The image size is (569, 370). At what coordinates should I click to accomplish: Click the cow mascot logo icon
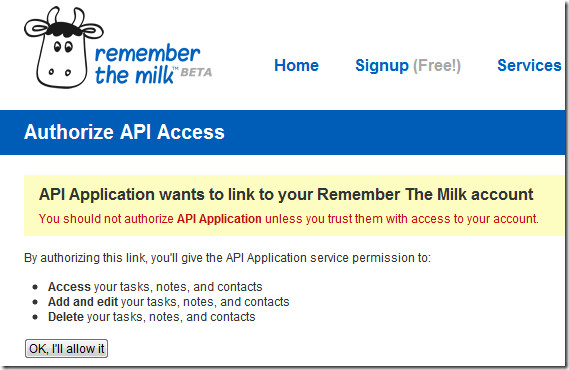(64, 47)
